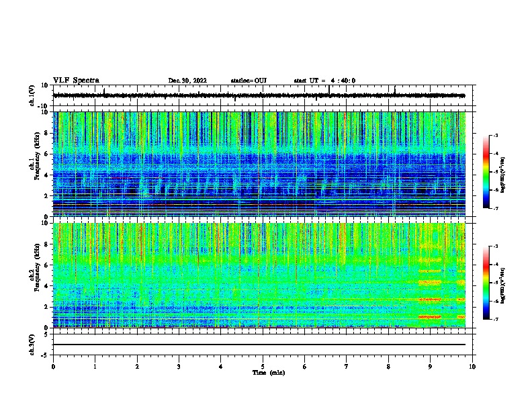The image size is (532, 411).
Task: Click the ch.1 spectrogram color bar
Action: [x=486, y=172]
